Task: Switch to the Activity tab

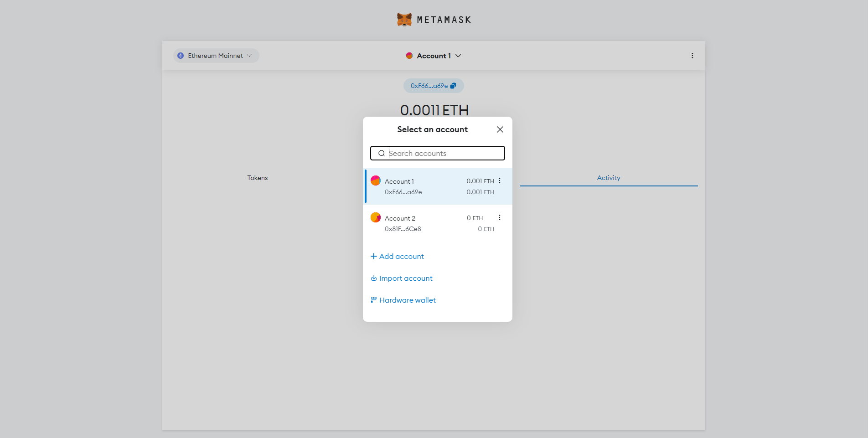Action: [x=609, y=178]
